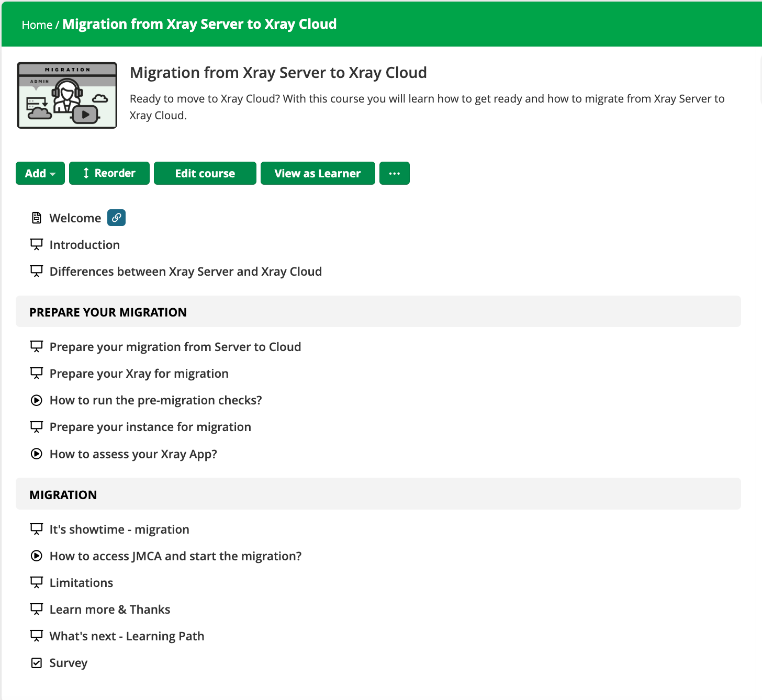Viewport: 762px width, 700px height.
Task: Click the video play icon for pre-migration checks
Action: click(x=37, y=400)
